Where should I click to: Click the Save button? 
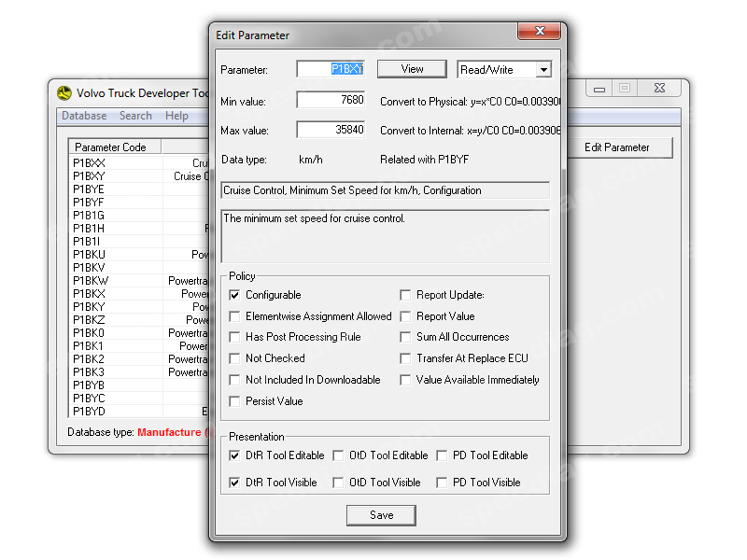tap(381, 515)
